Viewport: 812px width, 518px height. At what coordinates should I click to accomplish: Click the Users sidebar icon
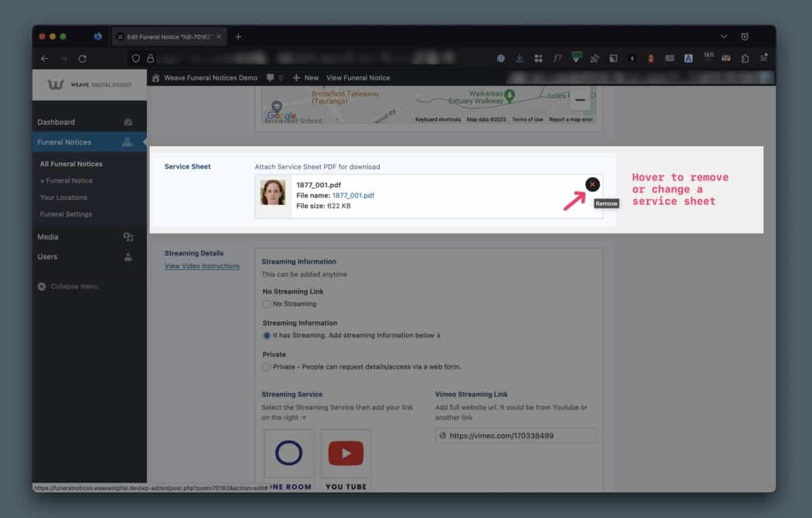(128, 257)
